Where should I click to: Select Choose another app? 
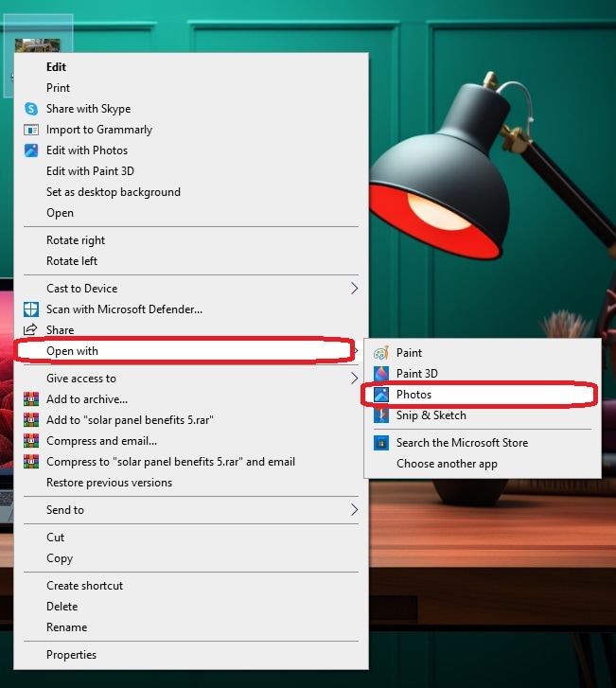point(483,464)
